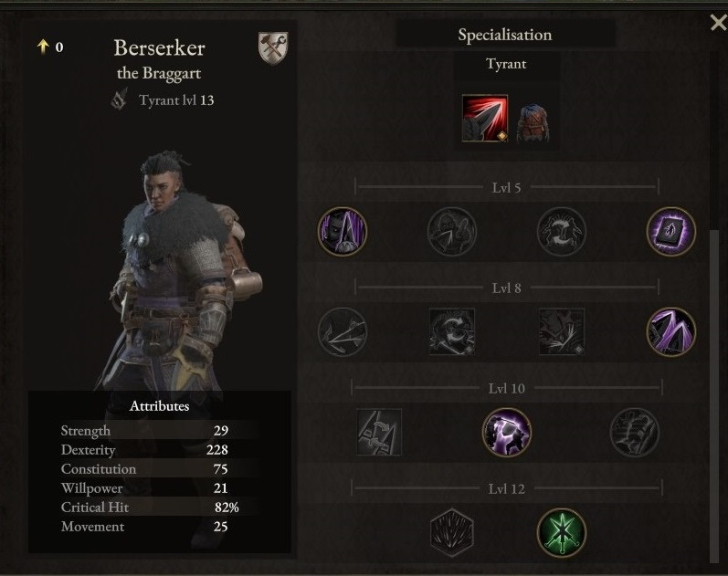Click the yellow level-up arrow indicator
This screenshot has height=576, width=728.
[x=43, y=47]
